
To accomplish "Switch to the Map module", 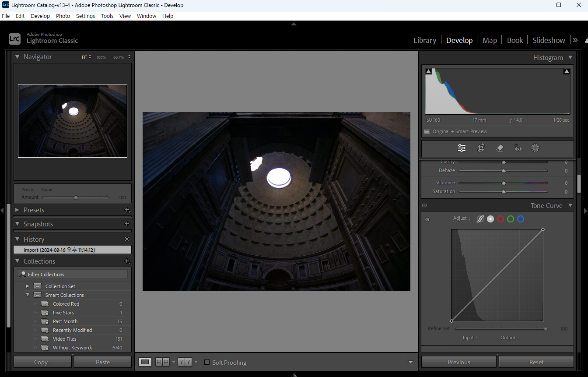I will tap(490, 40).
